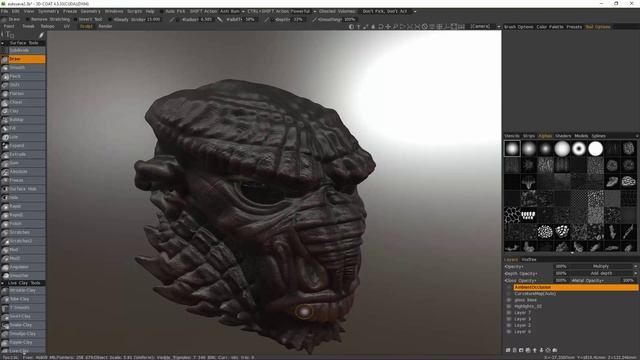Select the Smoother tool
This screenshot has height=360, width=640.
[23, 276]
